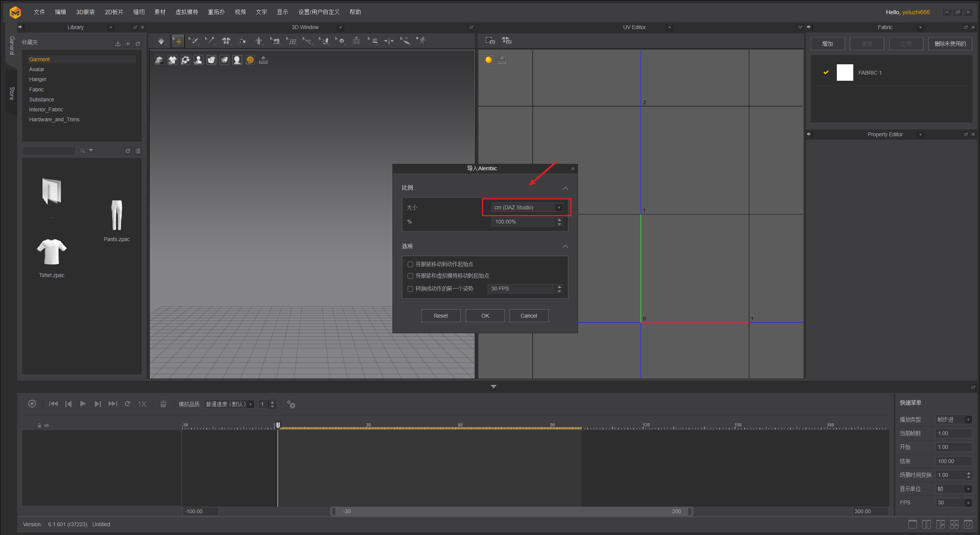This screenshot has height=535, width=980.
Task: Open simulation settings gears icon
Action: pos(291,404)
